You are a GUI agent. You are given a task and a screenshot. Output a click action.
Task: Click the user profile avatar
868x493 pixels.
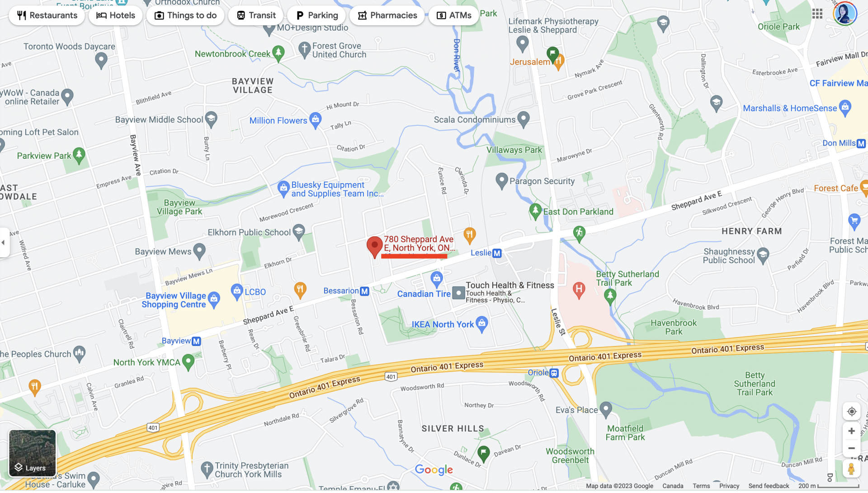point(844,14)
